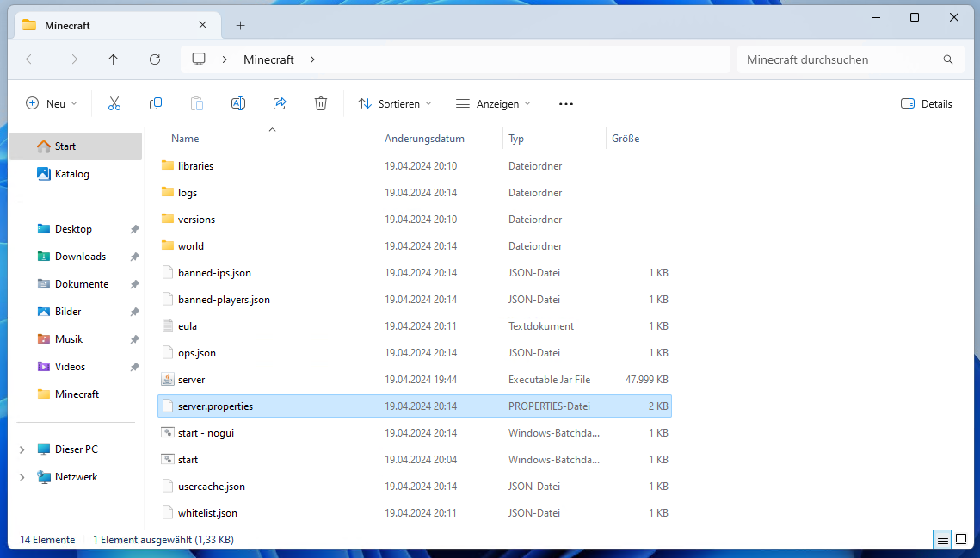The height and width of the screenshot is (558, 980).
Task: Sort by the Name column header
Action: click(185, 139)
